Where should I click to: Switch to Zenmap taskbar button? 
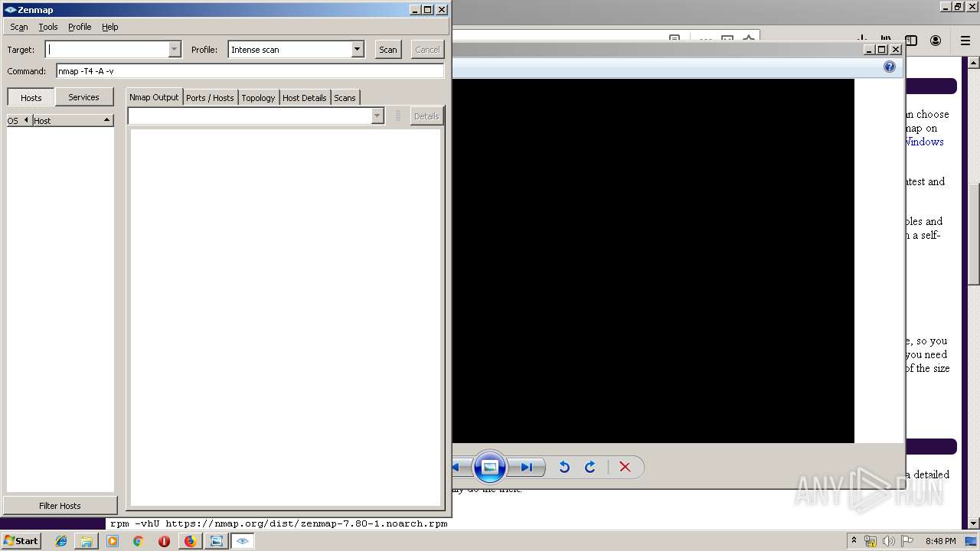tap(243, 541)
